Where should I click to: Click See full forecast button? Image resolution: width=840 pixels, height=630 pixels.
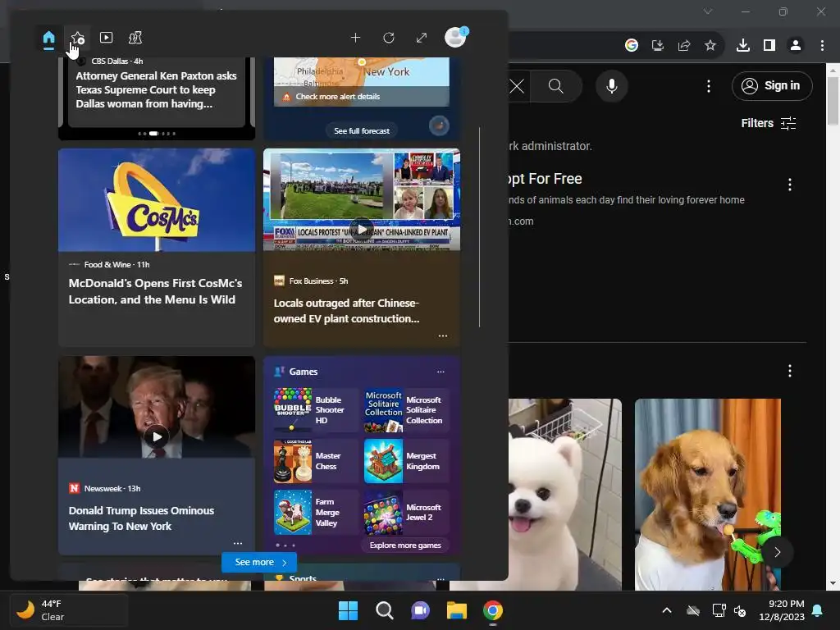click(x=362, y=130)
